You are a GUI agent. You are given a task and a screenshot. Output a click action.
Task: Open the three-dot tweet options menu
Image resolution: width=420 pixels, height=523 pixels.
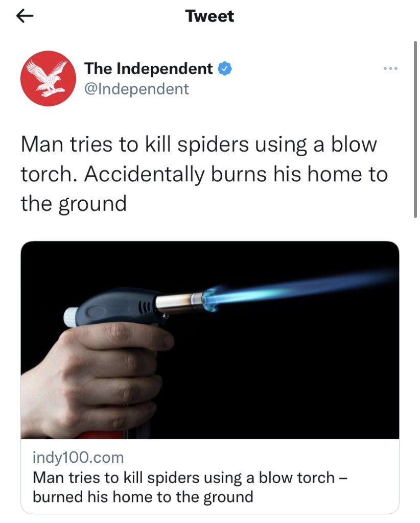390,68
